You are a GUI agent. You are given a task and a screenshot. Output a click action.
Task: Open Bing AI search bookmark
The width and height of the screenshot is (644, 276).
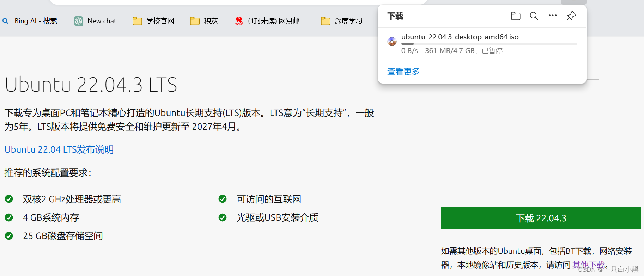pos(30,21)
